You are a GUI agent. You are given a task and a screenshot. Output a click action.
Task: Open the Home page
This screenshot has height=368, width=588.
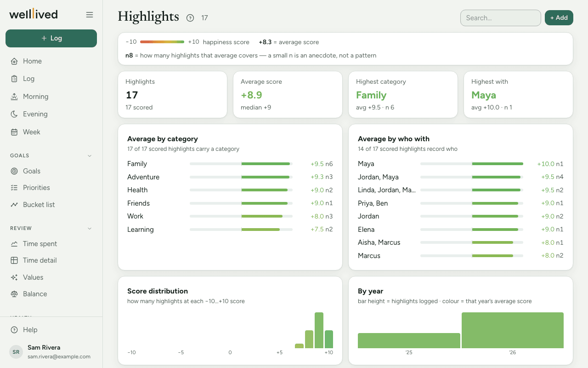51,61
